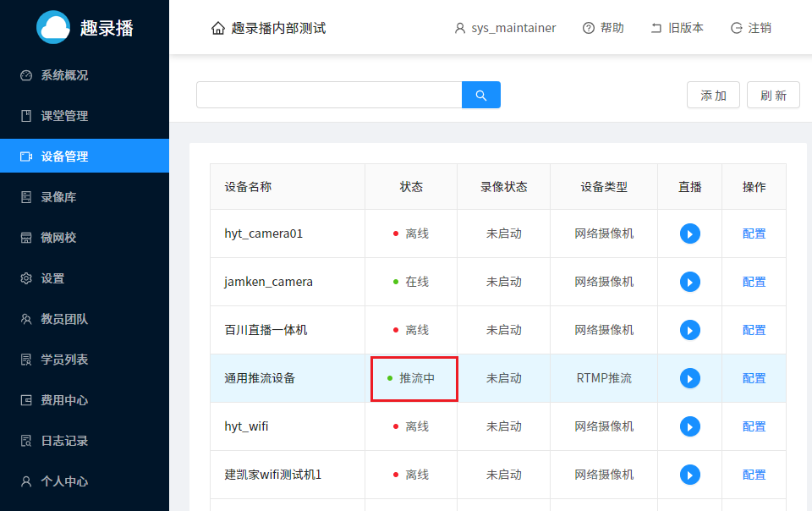Click device name 通用推流设备
The image size is (812, 511).
pyautogui.click(x=260, y=378)
